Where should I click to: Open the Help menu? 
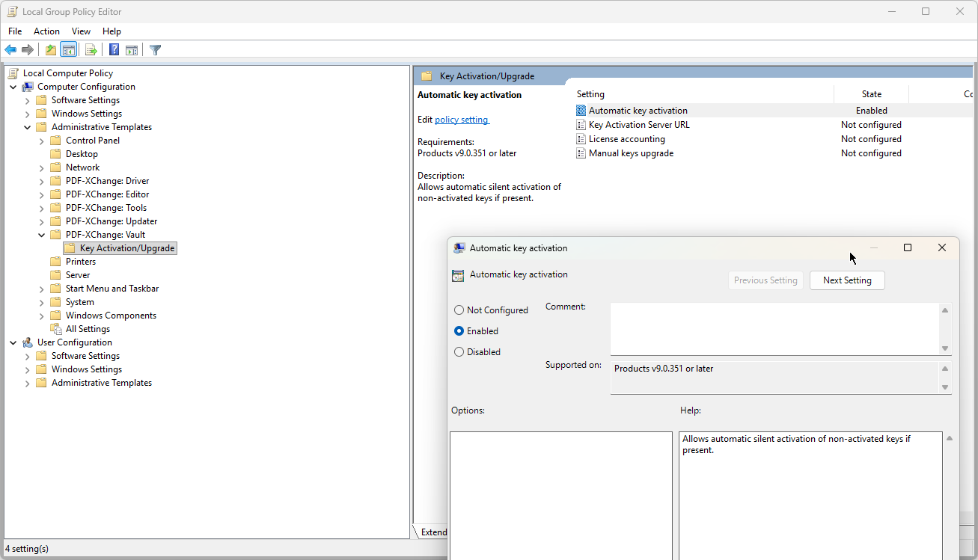[111, 31]
